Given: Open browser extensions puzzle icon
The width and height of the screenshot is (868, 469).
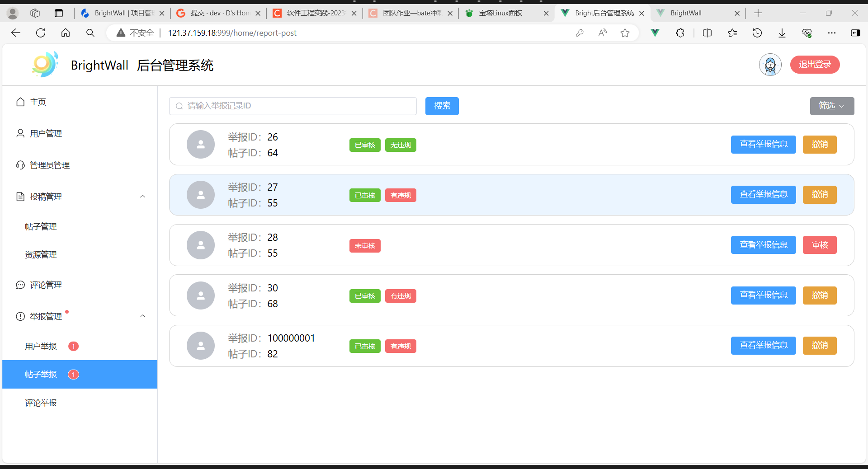Looking at the screenshot, I should coord(680,33).
